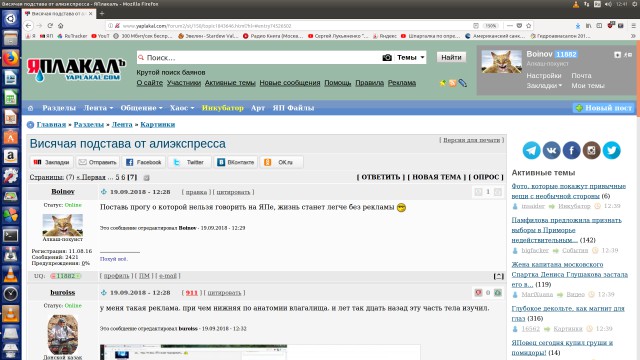Click the Закладки share button

point(51,162)
